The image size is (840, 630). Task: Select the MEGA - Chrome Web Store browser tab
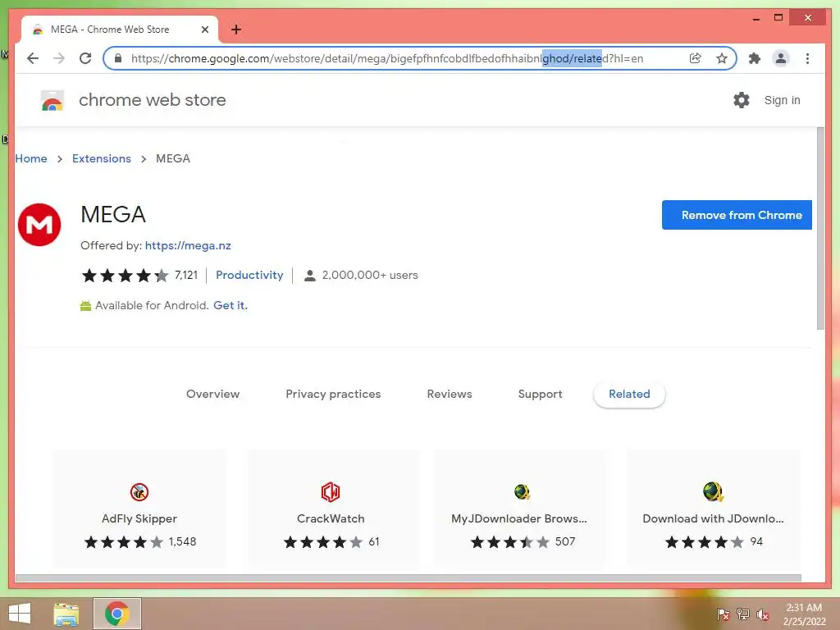coord(120,30)
